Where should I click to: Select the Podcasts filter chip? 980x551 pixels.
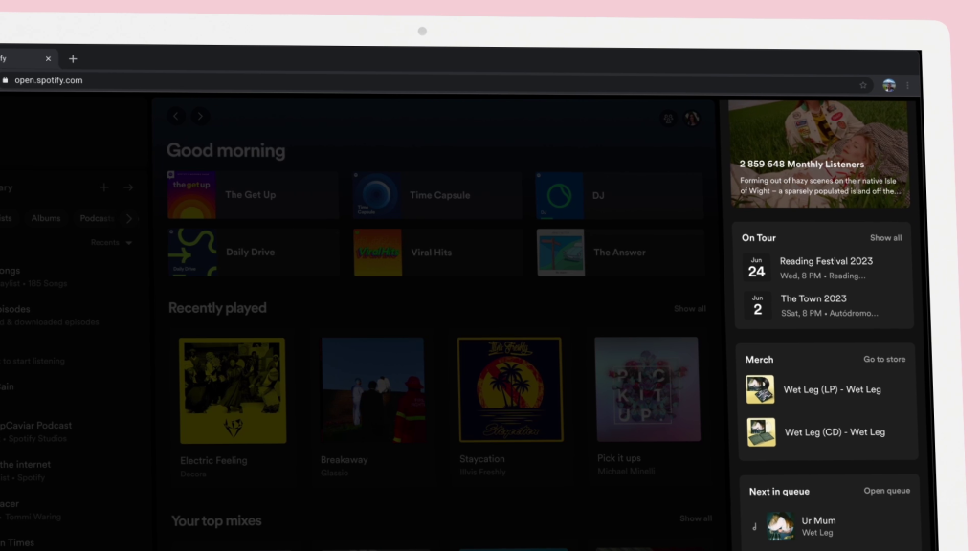pos(97,218)
